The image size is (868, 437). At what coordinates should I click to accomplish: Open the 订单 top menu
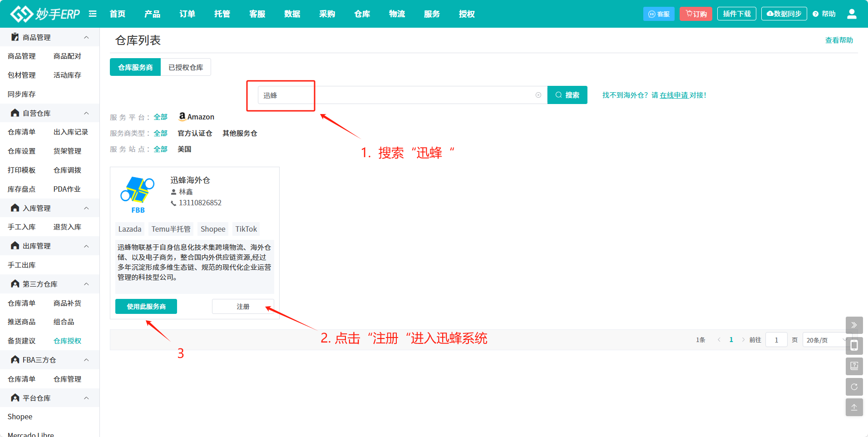point(187,14)
